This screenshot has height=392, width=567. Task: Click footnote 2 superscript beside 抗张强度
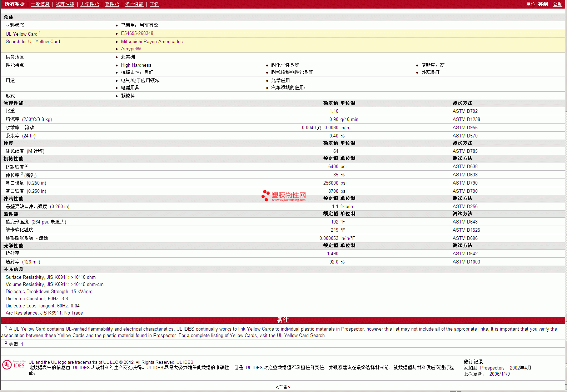(26, 166)
